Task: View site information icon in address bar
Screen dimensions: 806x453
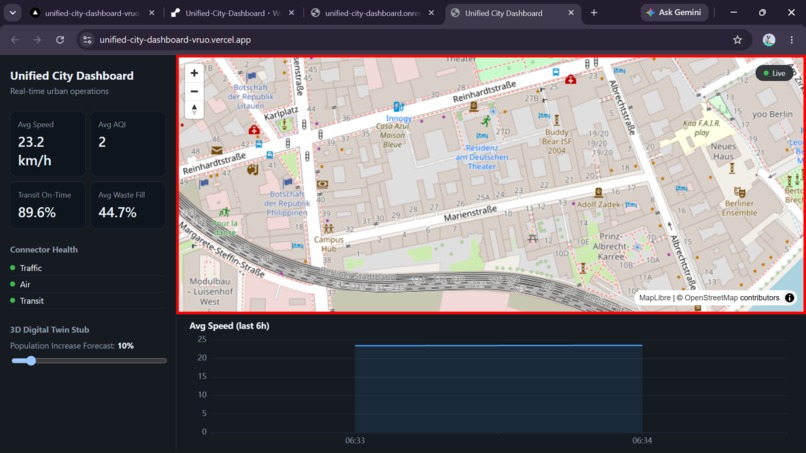Action: point(87,40)
